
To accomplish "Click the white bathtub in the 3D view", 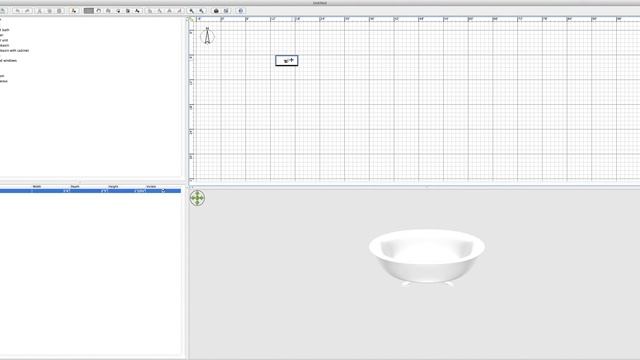I will (x=427, y=257).
